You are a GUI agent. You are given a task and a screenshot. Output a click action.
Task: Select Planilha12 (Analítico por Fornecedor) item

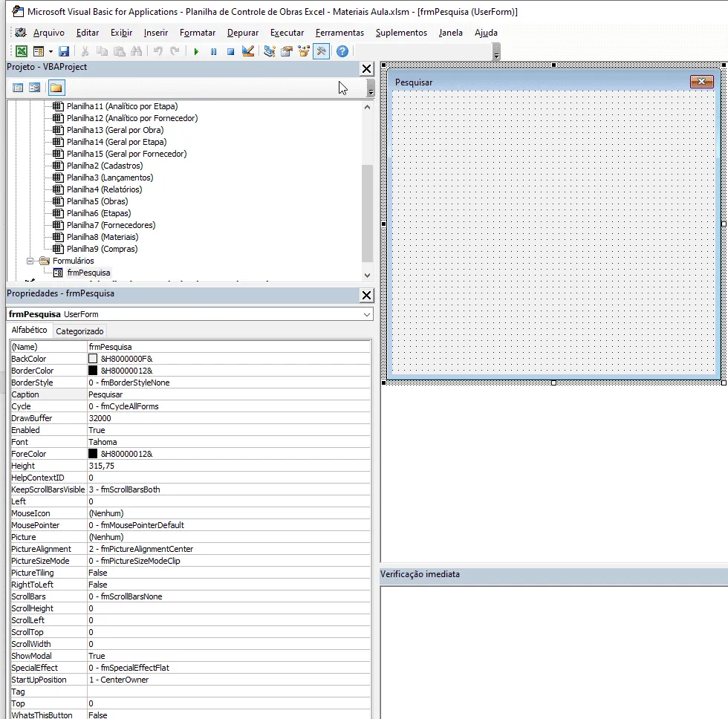pyautogui.click(x=132, y=118)
